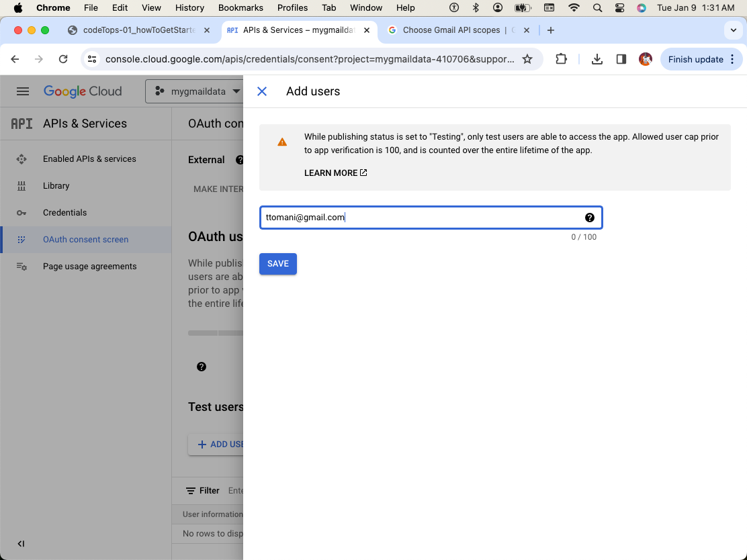747x560 pixels.
Task: Open the Window menu
Action: click(366, 7)
